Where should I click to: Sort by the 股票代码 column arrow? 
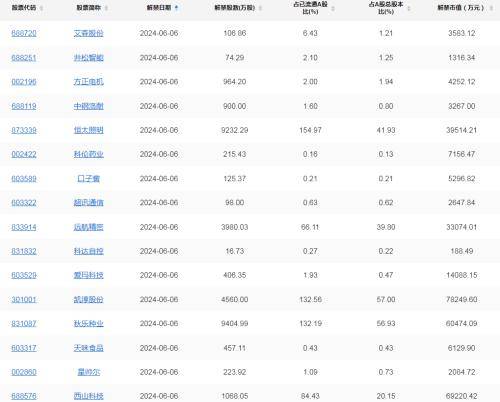tap(41, 8)
